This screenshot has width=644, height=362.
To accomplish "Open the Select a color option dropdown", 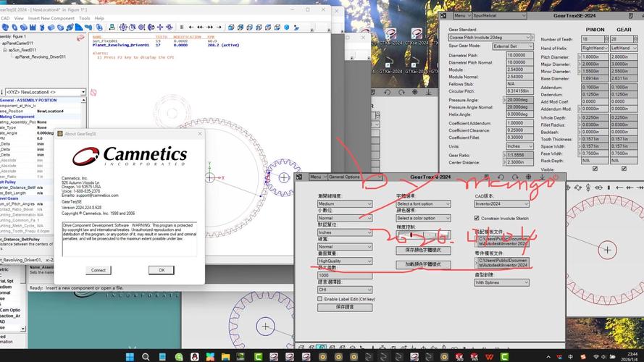I will [423, 218].
